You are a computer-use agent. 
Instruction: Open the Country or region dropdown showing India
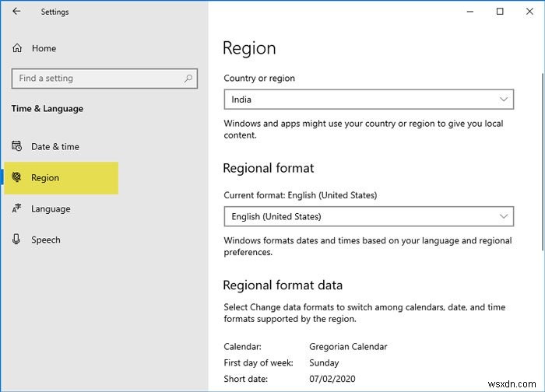point(369,100)
